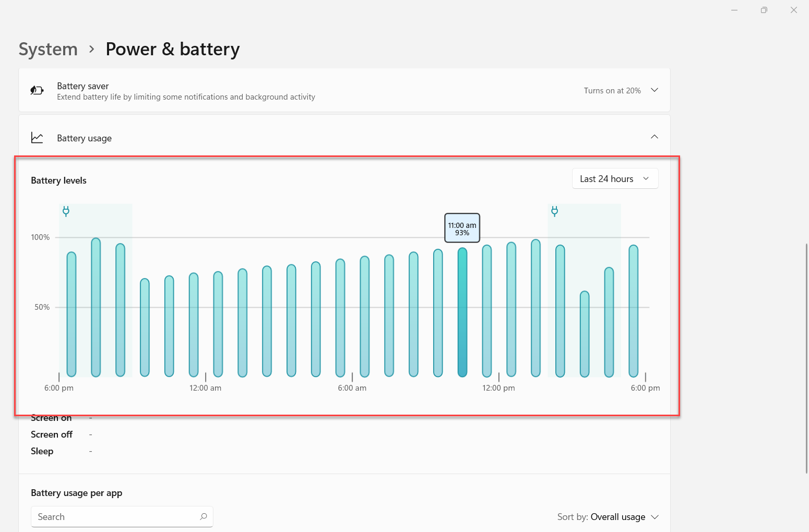
Task: Click the Battery saver leaf icon
Action: click(37, 91)
